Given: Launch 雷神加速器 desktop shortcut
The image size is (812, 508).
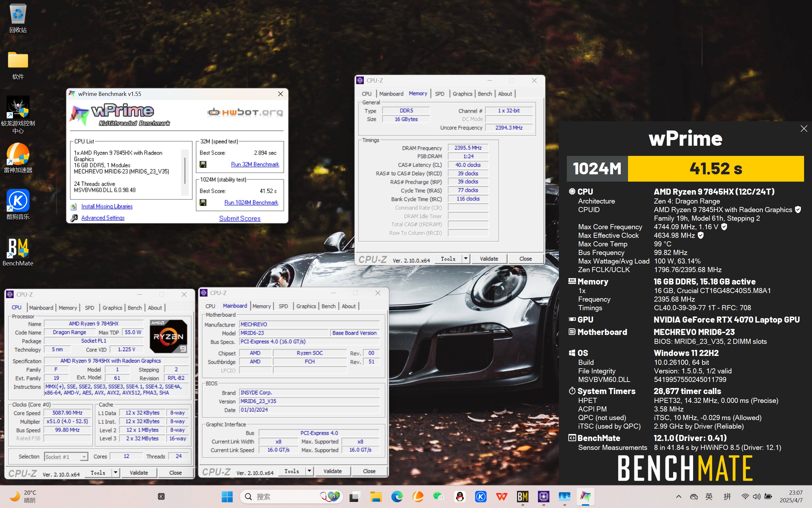Looking at the screenshot, I should click(x=18, y=158).
